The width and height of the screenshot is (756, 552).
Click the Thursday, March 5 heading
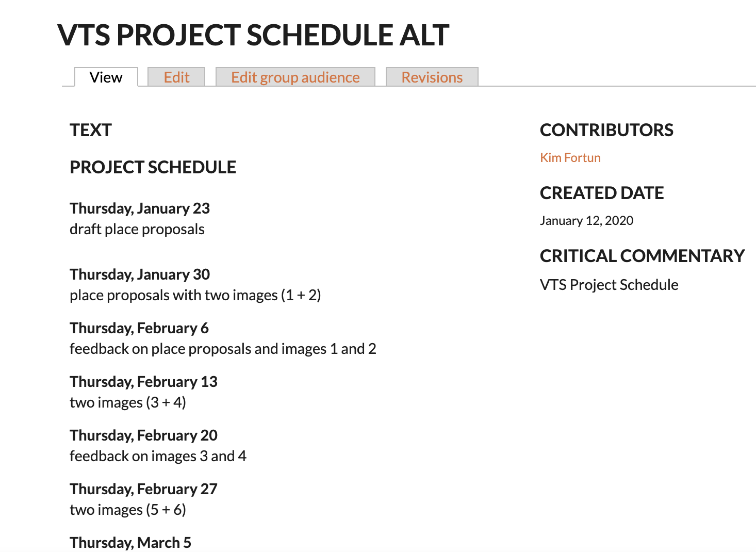130,543
